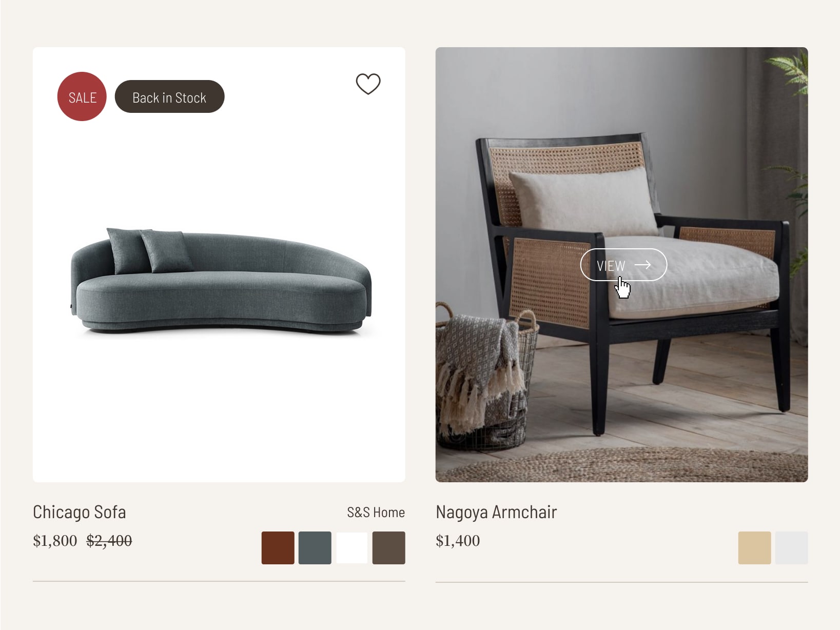The image size is (840, 630).
Task: Click the Back in Stock label
Action: (x=169, y=96)
